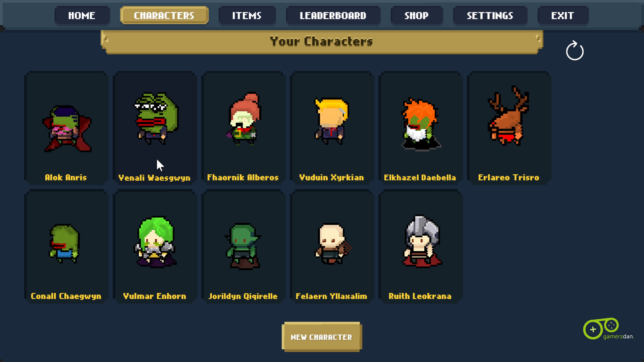Click the Exit button

pos(563,15)
